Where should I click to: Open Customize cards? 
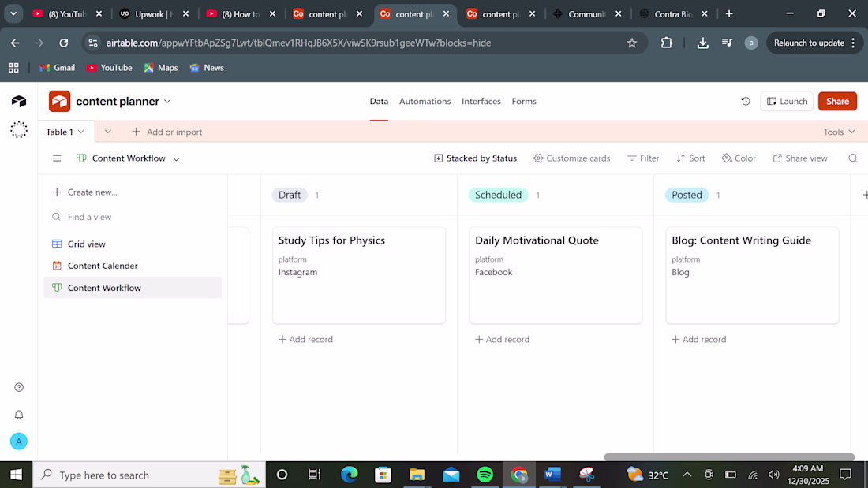(x=572, y=158)
